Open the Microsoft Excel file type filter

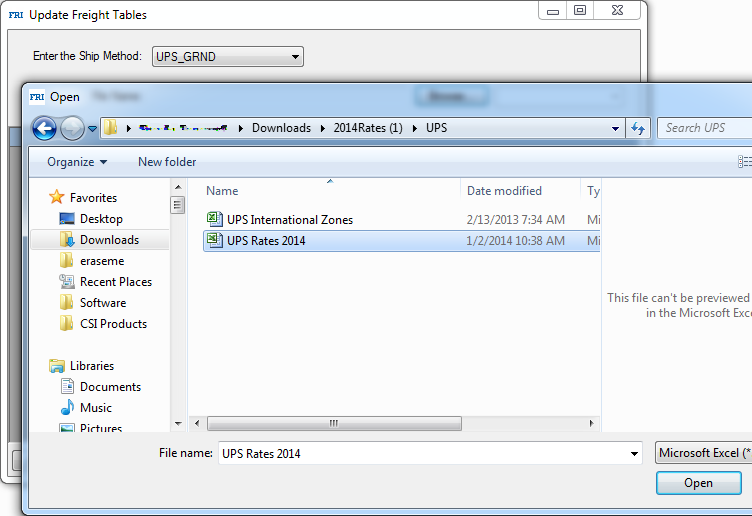703,453
